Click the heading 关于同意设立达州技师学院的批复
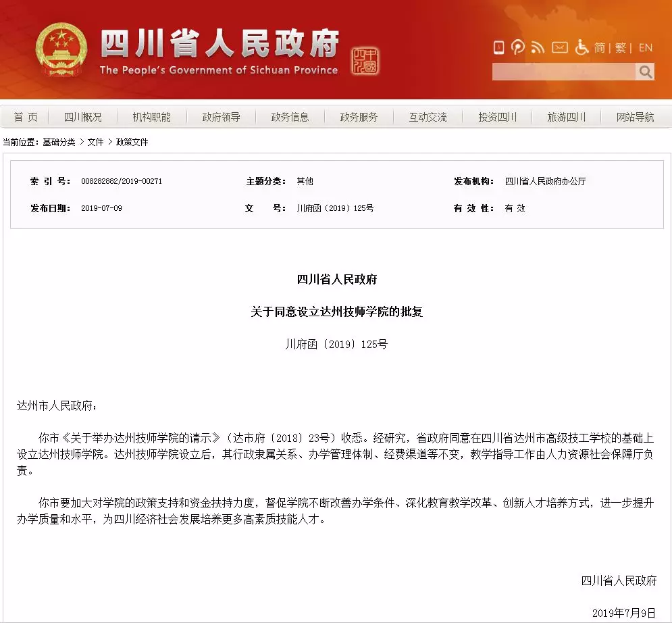This screenshot has height=623, width=672. (337, 311)
